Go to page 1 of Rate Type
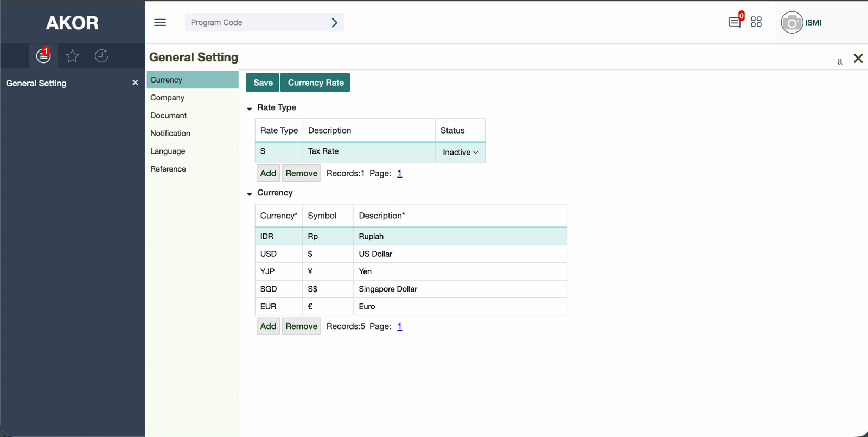Image resolution: width=868 pixels, height=437 pixels. pyautogui.click(x=399, y=173)
